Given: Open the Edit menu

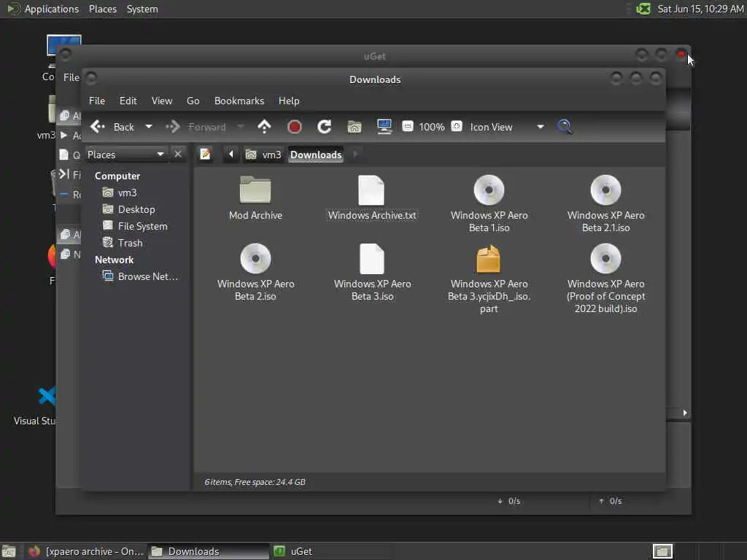Looking at the screenshot, I should [128, 101].
